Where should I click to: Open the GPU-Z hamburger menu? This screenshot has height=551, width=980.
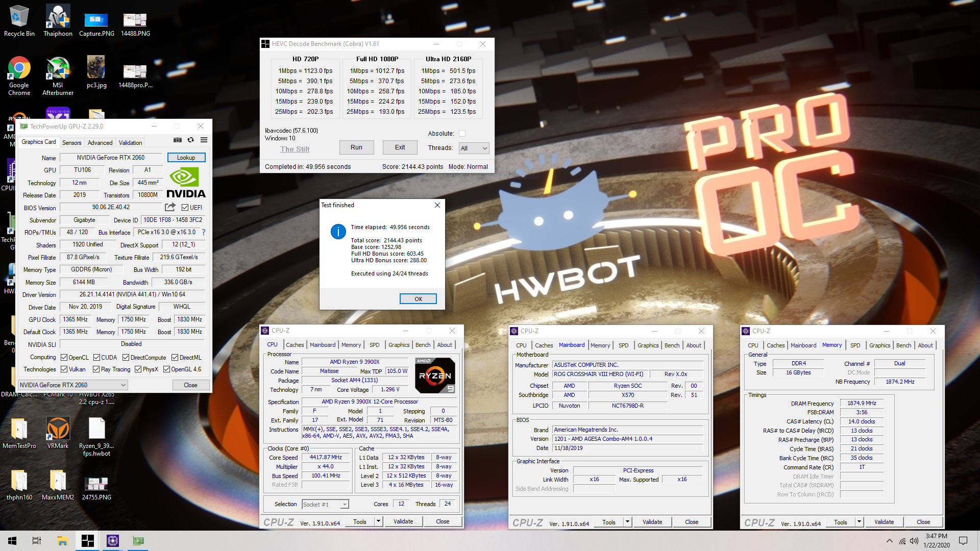(204, 140)
